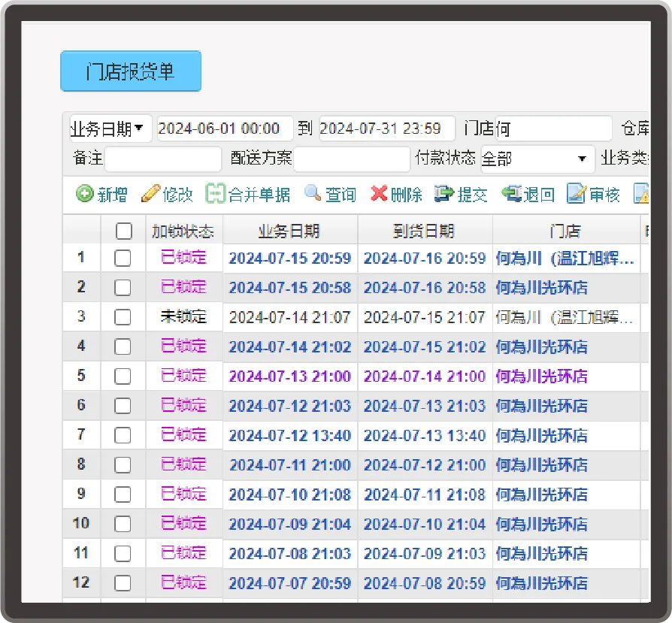This screenshot has height=623, width=672.
Task: Check the checkbox for row 9
Action: click(123, 494)
